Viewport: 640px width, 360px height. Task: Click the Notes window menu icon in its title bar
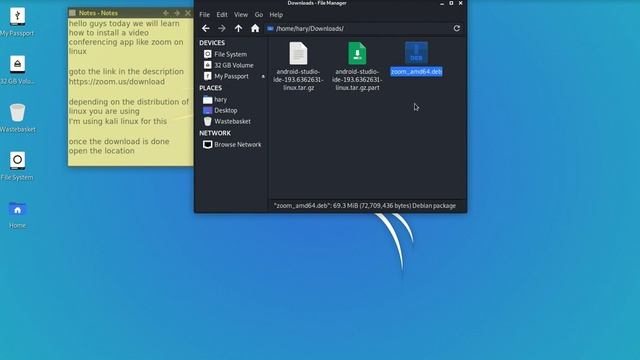pos(72,13)
